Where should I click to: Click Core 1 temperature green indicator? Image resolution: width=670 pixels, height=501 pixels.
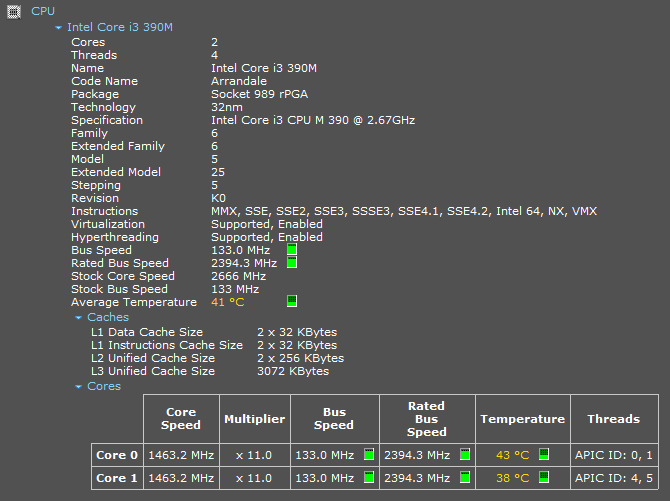pyautogui.click(x=544, y=478)
